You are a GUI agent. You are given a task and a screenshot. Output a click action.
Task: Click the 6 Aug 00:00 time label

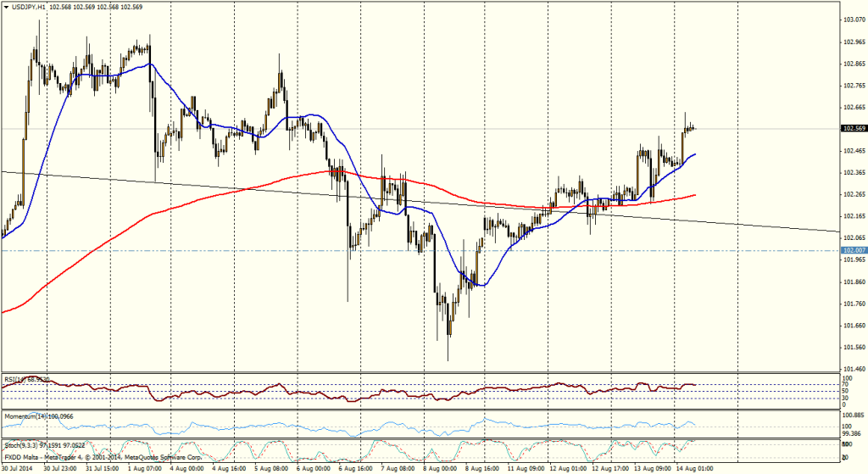[314, 468]
